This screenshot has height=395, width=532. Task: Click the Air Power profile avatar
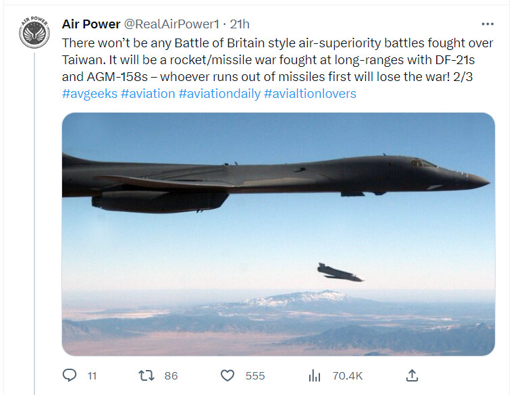tap(34, 34)
